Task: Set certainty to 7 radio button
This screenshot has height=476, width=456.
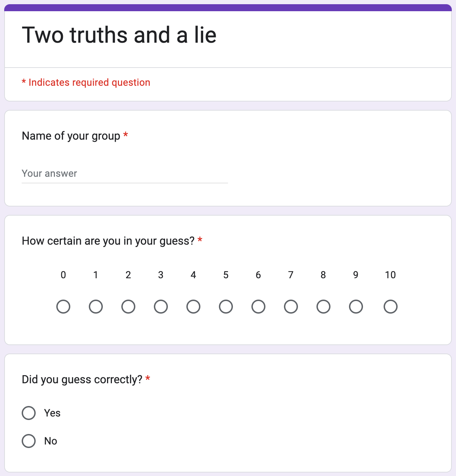Action: coord(291,307)
